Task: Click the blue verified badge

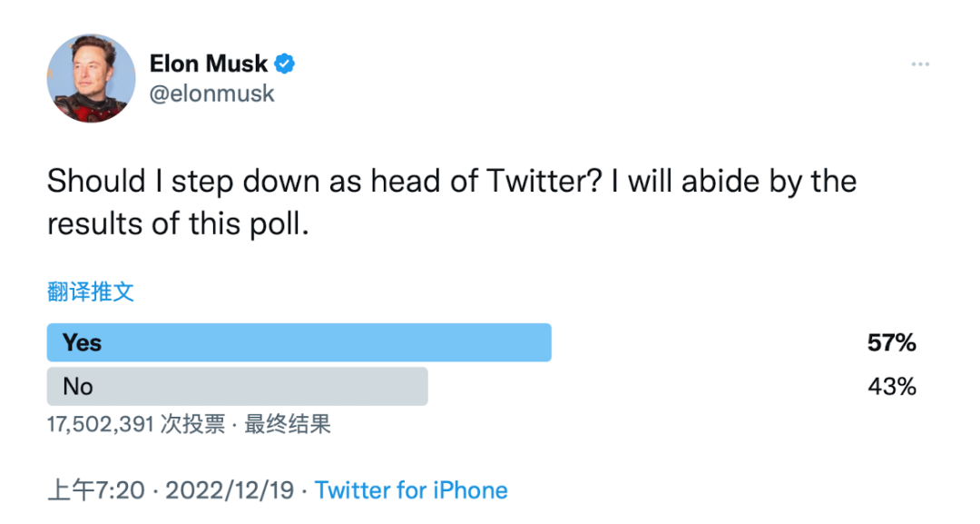Action: pos(285,64)
